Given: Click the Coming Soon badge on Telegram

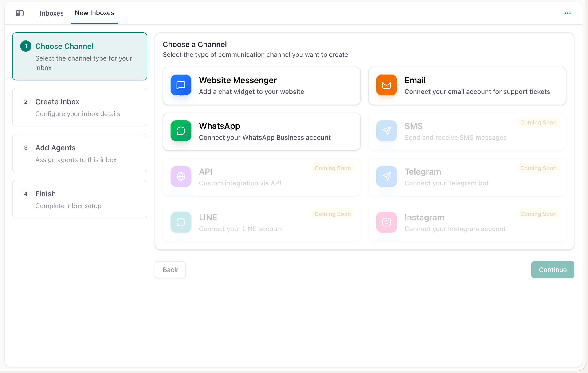Looking at the screenshot, I should (x=538, y=168).
